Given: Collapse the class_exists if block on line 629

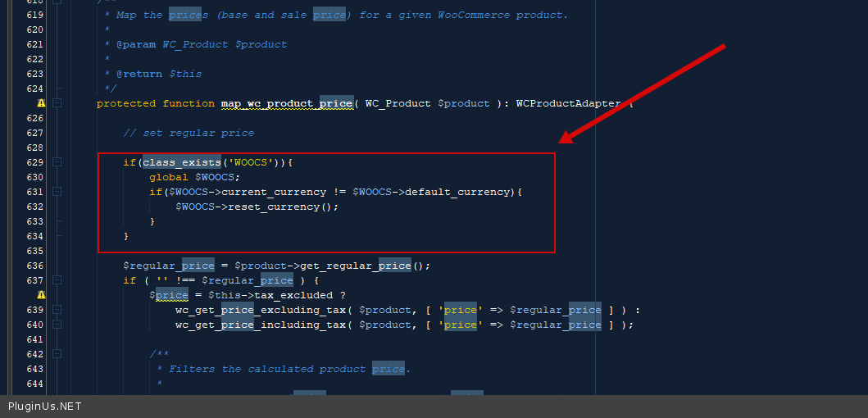Looking at the screenshot, I should (57, 162).
